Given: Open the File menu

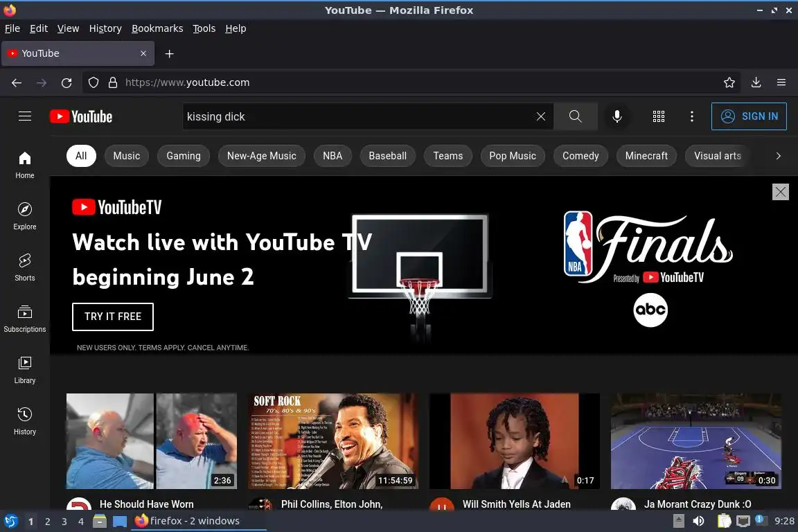Looking at the screenshot, I should [x=12, y=28].
